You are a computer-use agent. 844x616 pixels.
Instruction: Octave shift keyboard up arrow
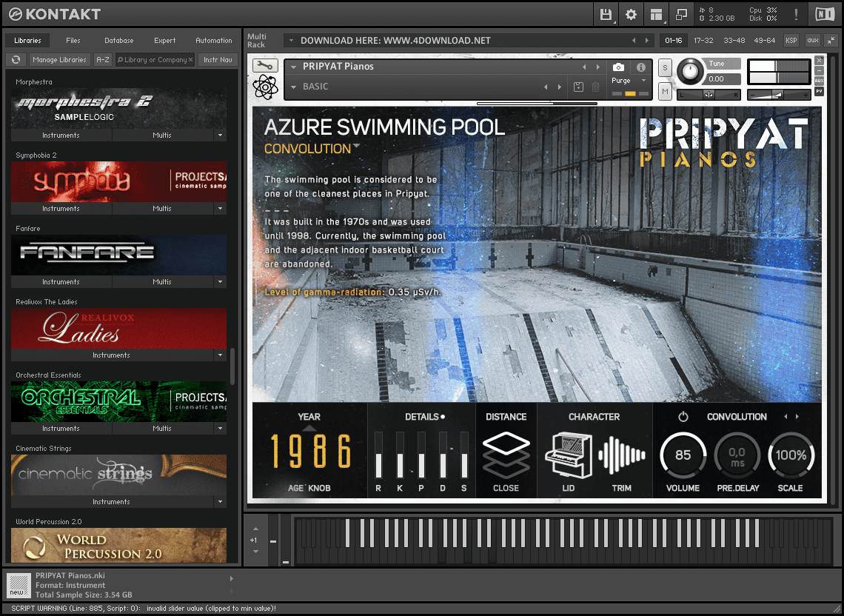tap(255, 529)
